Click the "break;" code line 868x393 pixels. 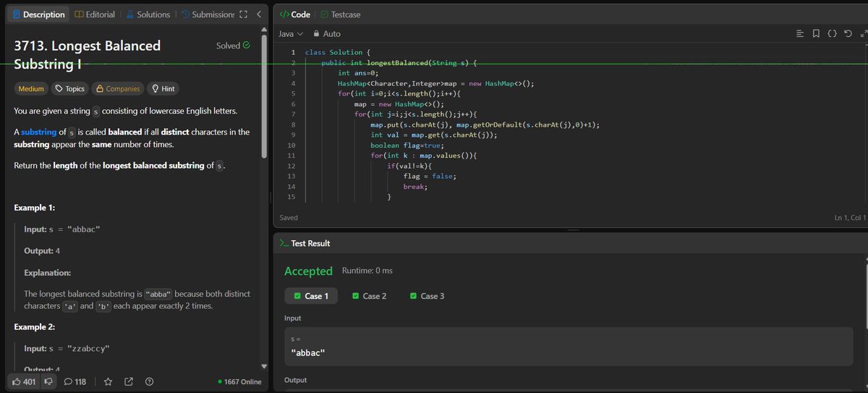click(415, 187)
